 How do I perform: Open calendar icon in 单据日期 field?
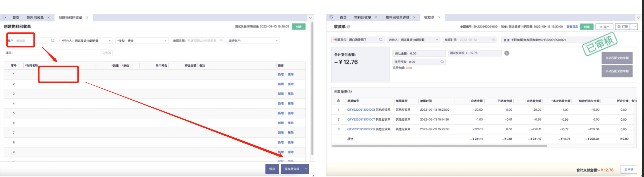[x=221, y=41]
